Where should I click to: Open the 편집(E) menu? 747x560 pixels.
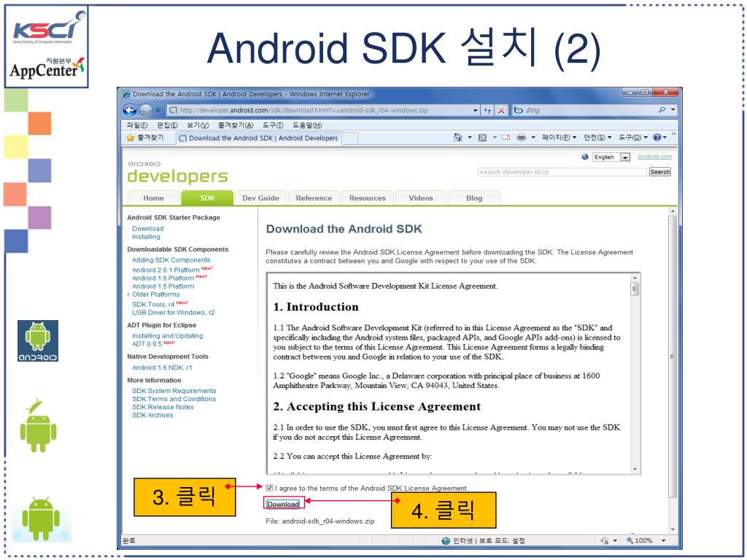167,125
